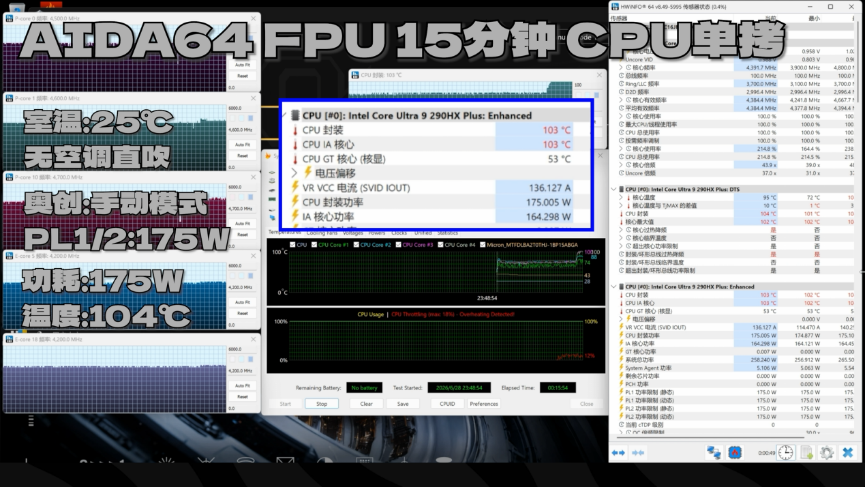Open HWiNFO remote network monitors icon
865x487 pixels.
714,453
